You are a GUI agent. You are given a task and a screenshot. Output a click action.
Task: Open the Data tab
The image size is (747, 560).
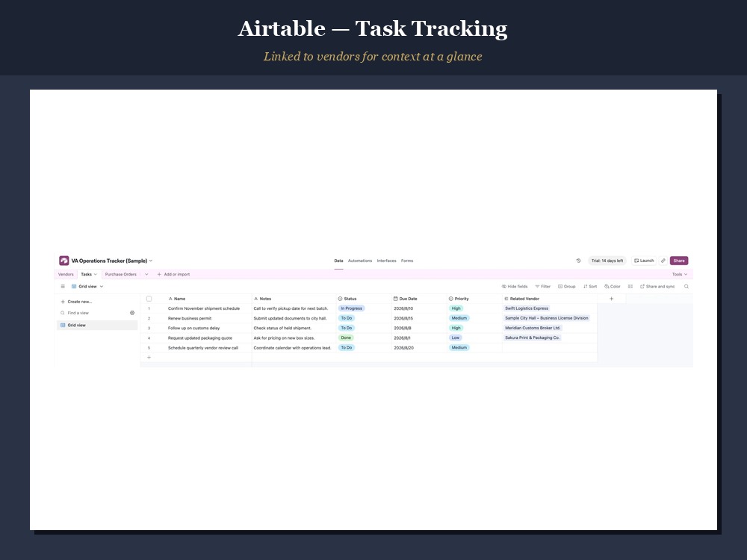(338, 261)
